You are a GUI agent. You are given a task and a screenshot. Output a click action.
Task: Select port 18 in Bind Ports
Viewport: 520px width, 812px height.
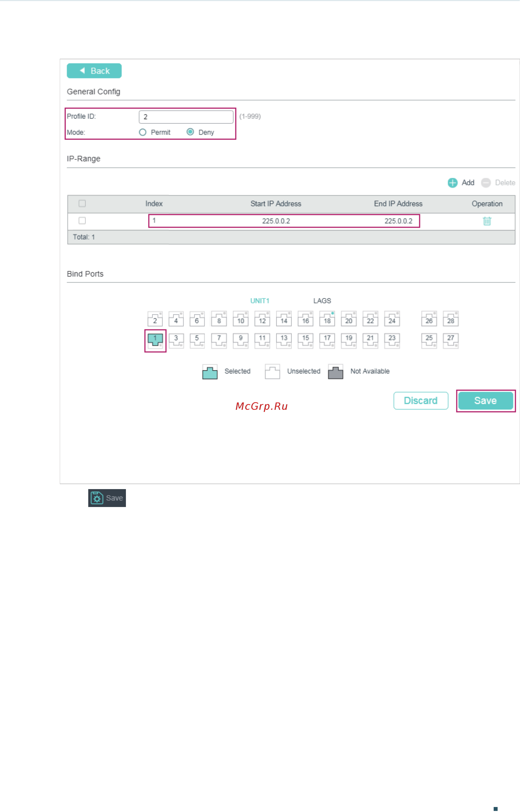pos(327,319)
